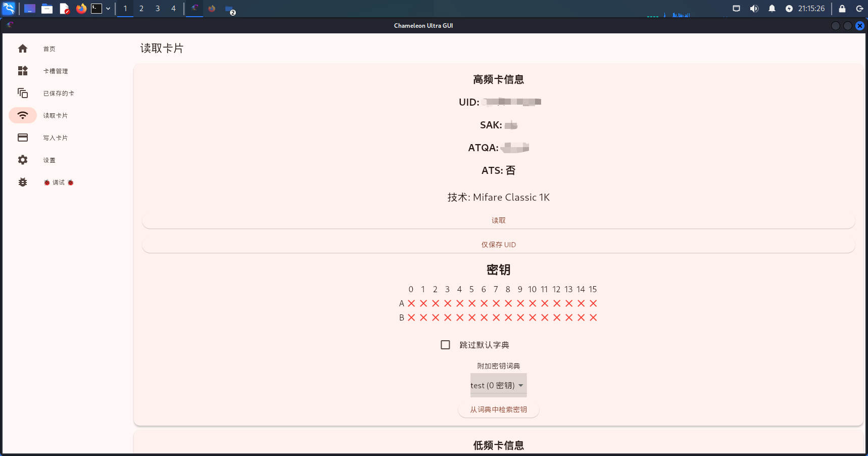Open 调试 debug bug icon
The width and height of the screenshot is (868, 456).
coord(23,182)
